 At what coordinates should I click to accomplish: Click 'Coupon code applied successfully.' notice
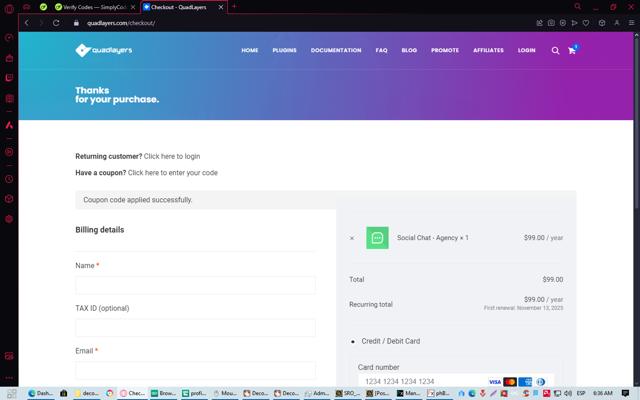[x=138, y=200]
